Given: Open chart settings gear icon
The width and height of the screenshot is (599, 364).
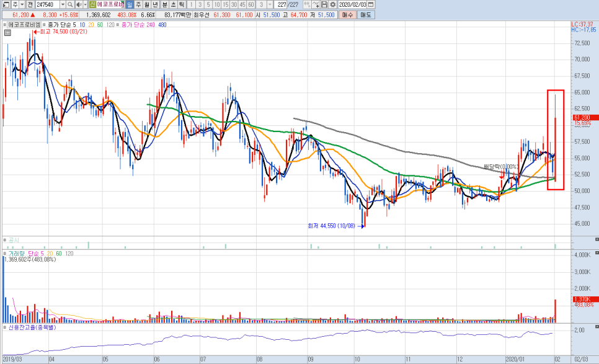Looking at the screenshot, I should coord(332,4).
